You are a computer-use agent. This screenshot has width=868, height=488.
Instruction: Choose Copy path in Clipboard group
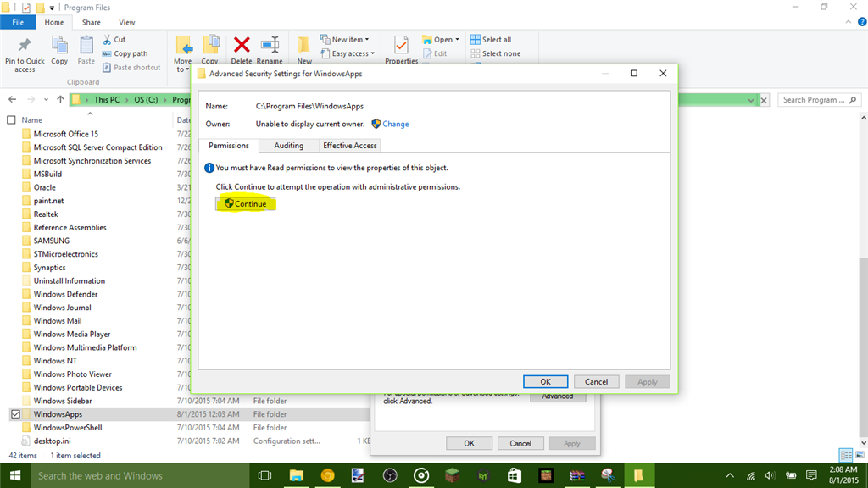(125, 53)
